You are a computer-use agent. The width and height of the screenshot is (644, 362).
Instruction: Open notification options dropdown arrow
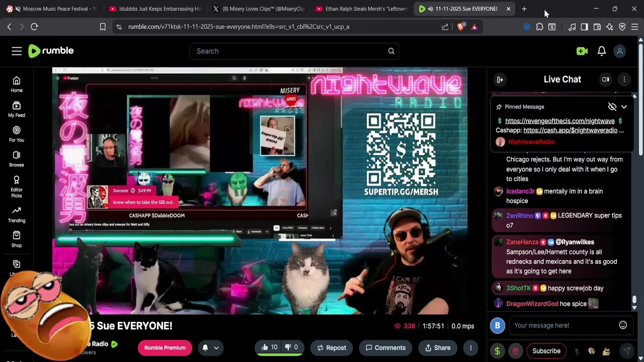[216, 347]
